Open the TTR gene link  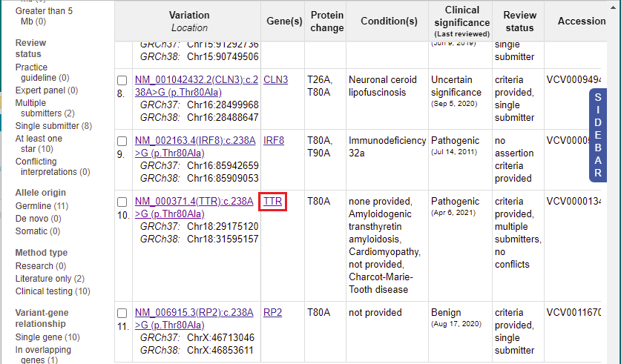pos(272,202)
